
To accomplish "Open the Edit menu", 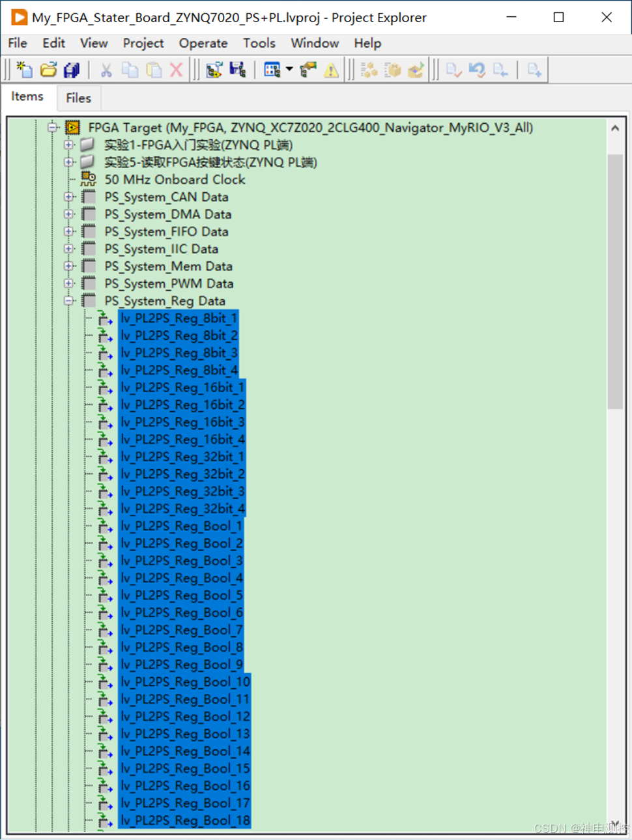I will 53,43.
